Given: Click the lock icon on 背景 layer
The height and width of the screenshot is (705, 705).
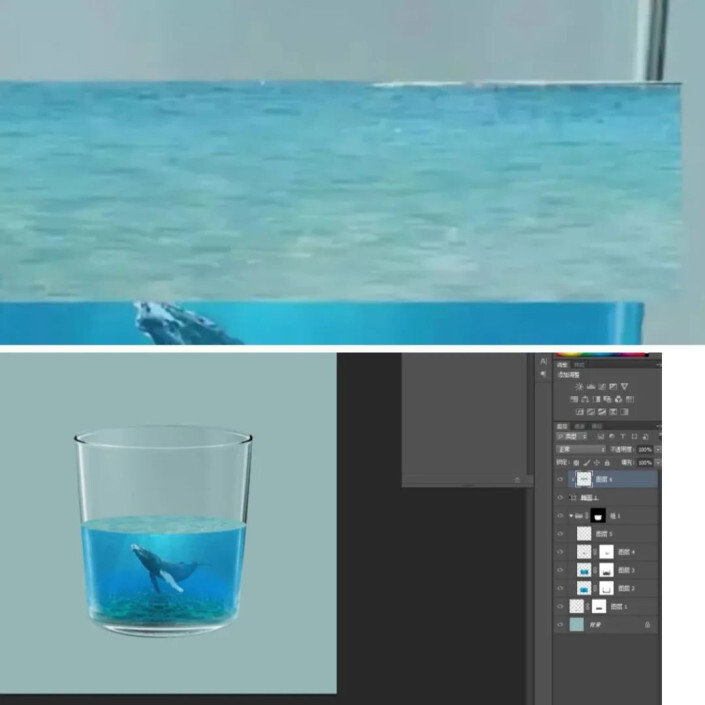Looking at the screenshot, I should pyautogui.click(x=648, y=624).
